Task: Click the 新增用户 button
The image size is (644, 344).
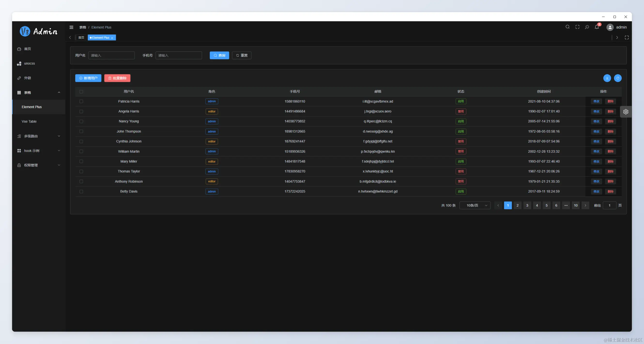Action: click(88, 78)
